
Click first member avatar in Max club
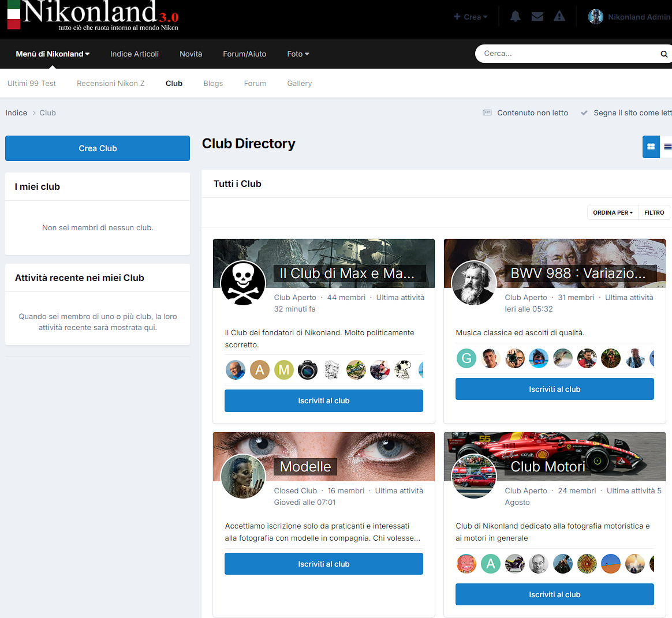236,370
